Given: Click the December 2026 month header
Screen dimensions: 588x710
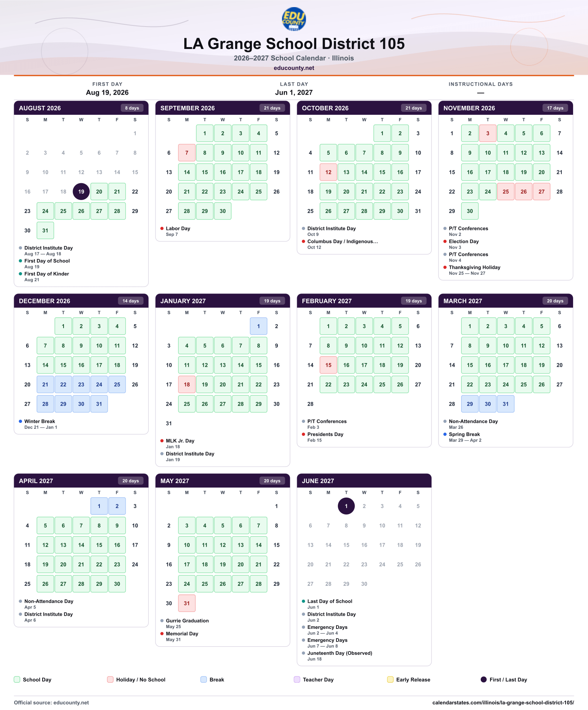Looking at the screenshot, I should (x=81, y=301).
